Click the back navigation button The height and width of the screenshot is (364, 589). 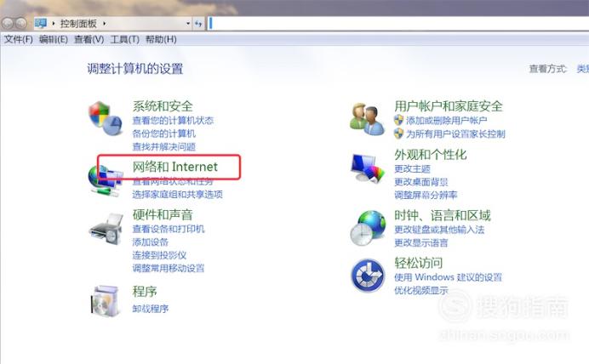8,24
